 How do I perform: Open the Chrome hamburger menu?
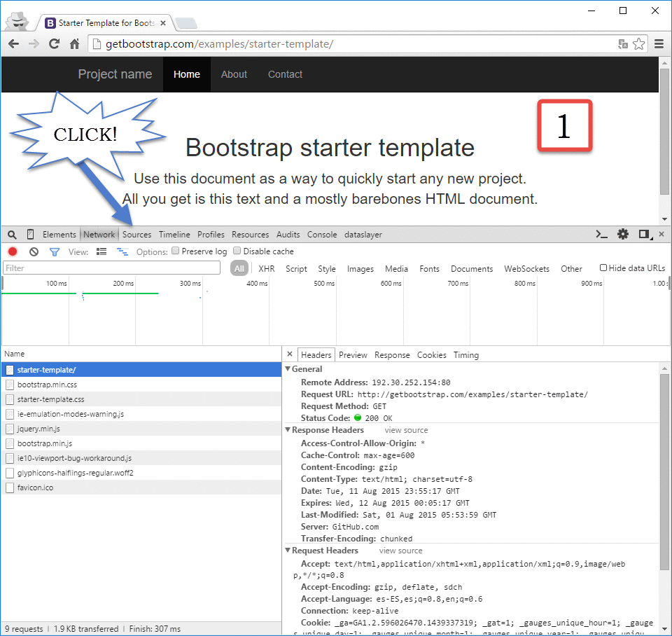point(659,43)
